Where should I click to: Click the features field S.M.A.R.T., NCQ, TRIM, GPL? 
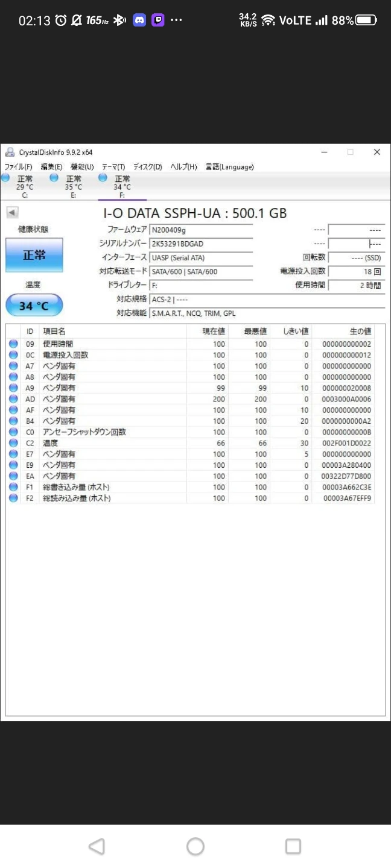point(267,313)
